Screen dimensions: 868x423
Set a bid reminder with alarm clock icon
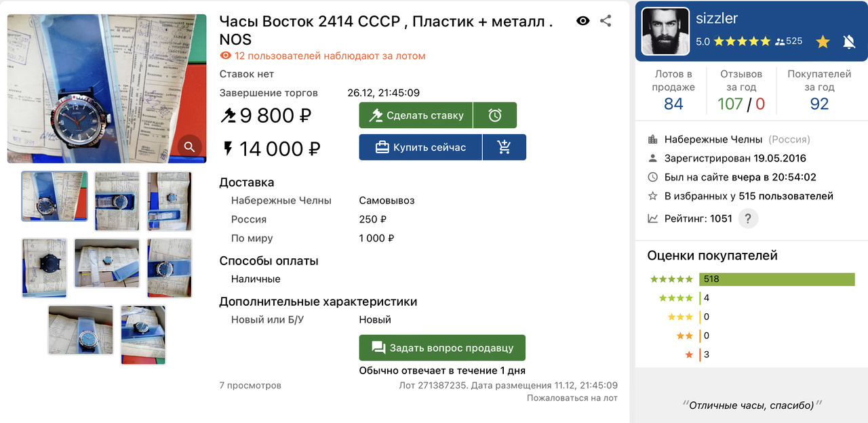(495, 115)
